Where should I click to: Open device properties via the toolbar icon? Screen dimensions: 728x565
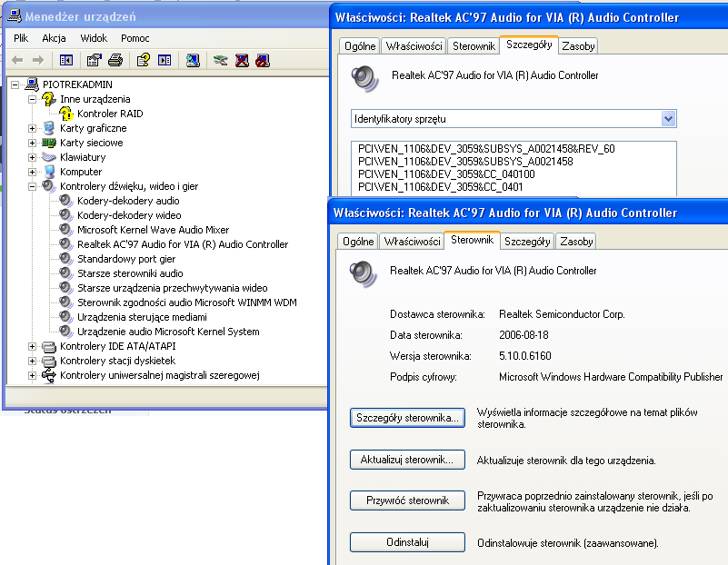94,60
